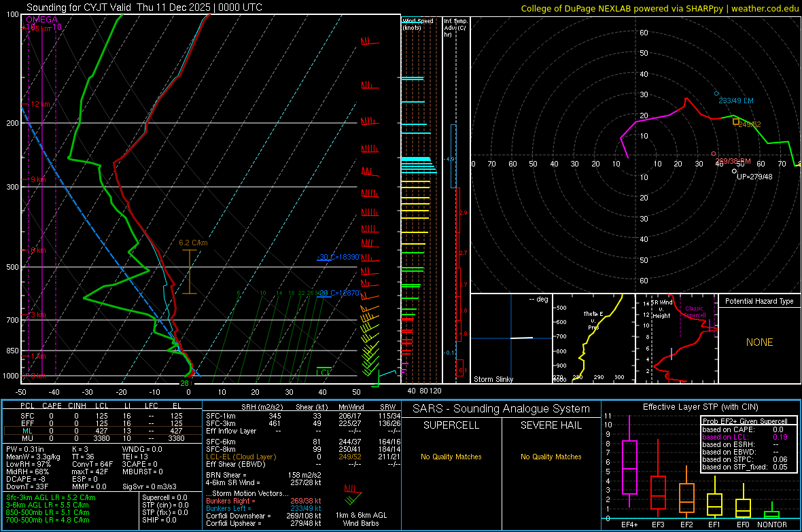The height and width of the screenshot is (532, 802).
Task: Click the '700-500mb LR = 4.8 C/km' line
Action: [x=48, y=520]
